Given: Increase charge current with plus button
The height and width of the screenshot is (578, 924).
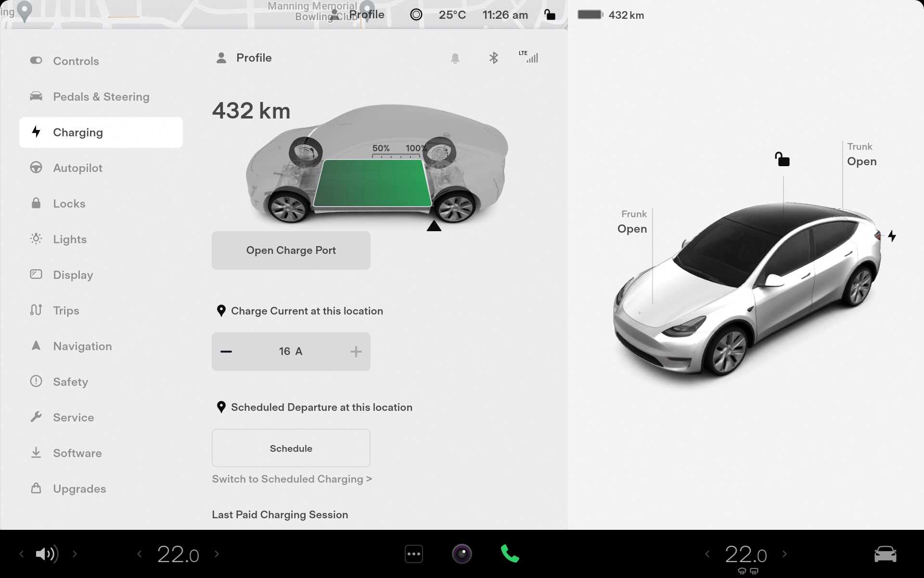Looking at the screenshot, I should point(356,352).
